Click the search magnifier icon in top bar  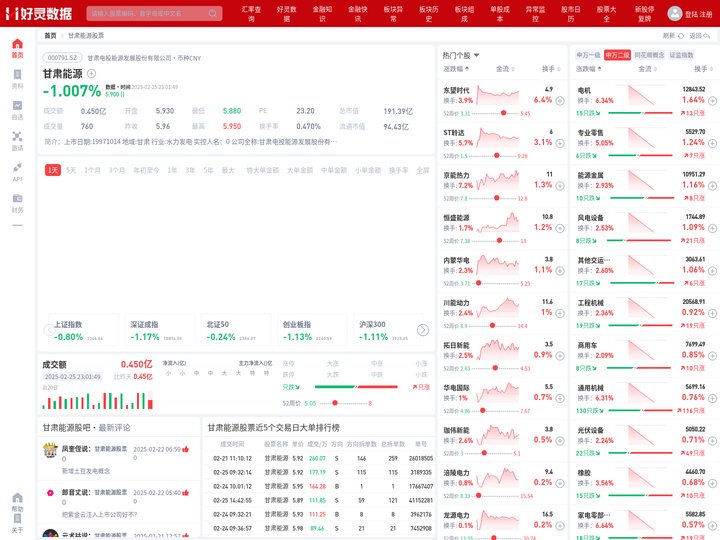213,13
